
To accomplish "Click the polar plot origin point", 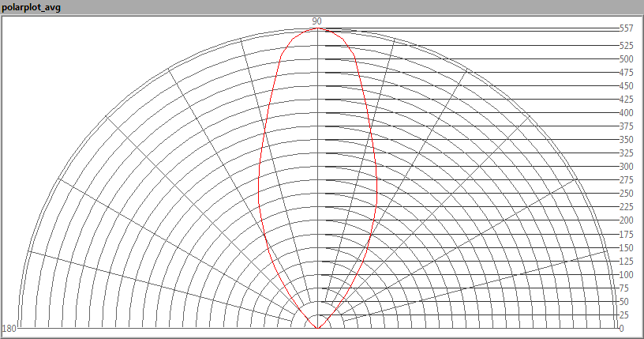I will pyautogui.click(x=316, y=328).
